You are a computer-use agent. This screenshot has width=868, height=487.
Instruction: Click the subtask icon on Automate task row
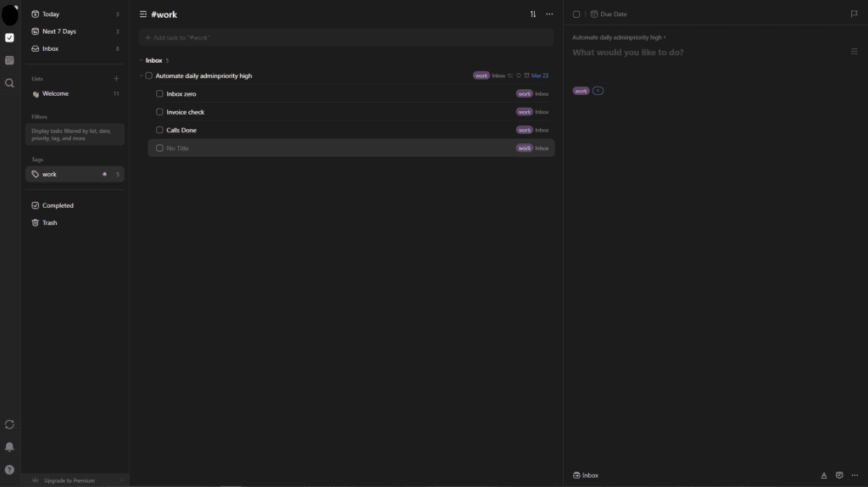tap(510, 76)
